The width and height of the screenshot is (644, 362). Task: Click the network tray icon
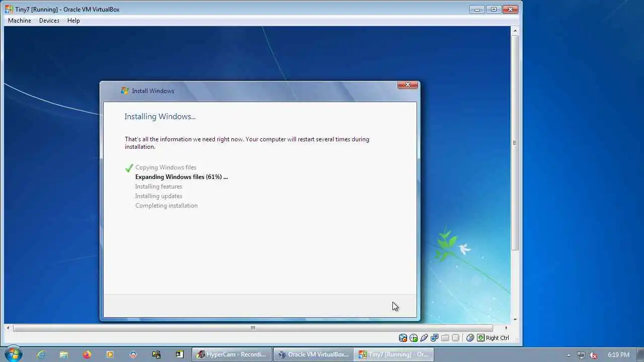pos(581,355)
